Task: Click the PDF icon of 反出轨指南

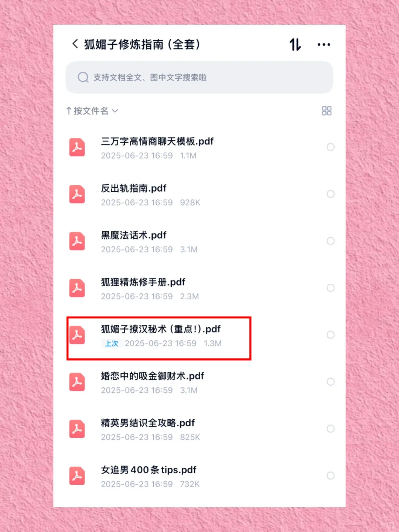Action: tap(77, 194)
